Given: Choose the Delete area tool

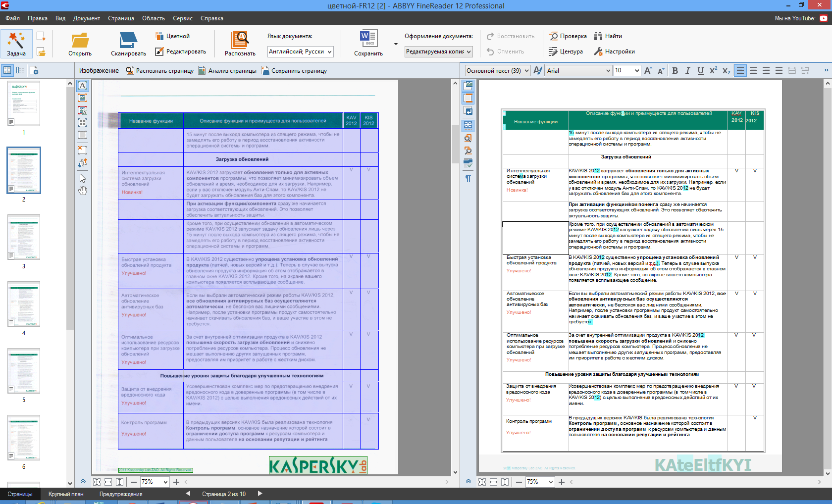Looking at the screenshot, I should 83,150.
